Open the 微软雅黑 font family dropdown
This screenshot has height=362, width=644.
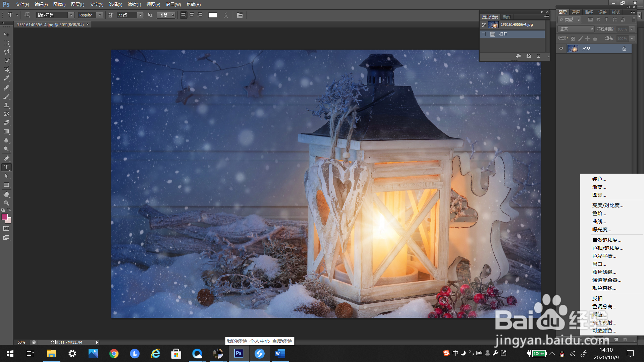(71, 15)
